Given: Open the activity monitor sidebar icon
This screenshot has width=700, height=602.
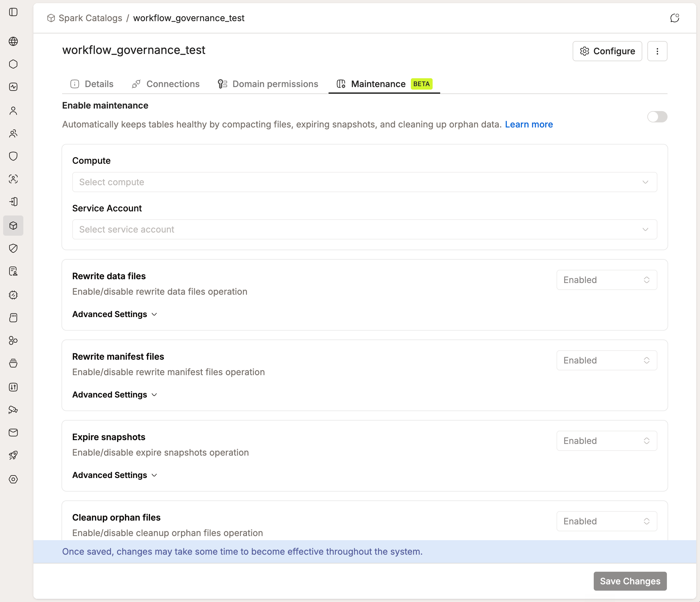Looking at the screenshot, I should [13, 87].
